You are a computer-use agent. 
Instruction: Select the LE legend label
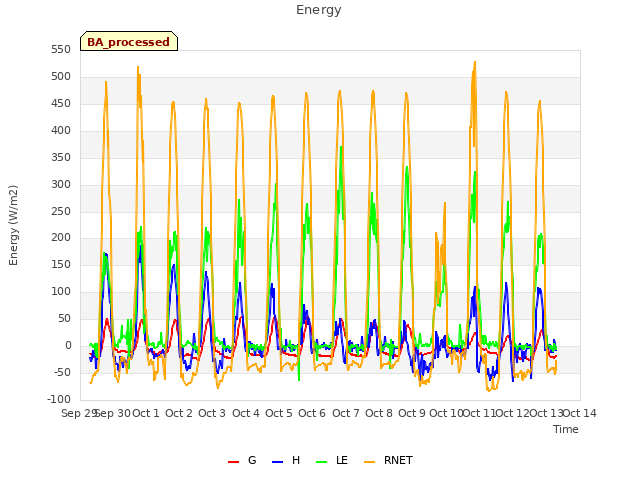[342, 460]
